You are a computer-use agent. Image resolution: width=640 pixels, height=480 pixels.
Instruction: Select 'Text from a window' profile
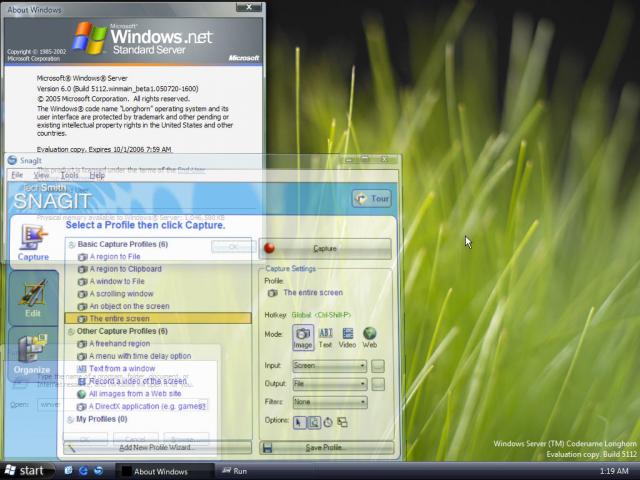coord(122,369)
